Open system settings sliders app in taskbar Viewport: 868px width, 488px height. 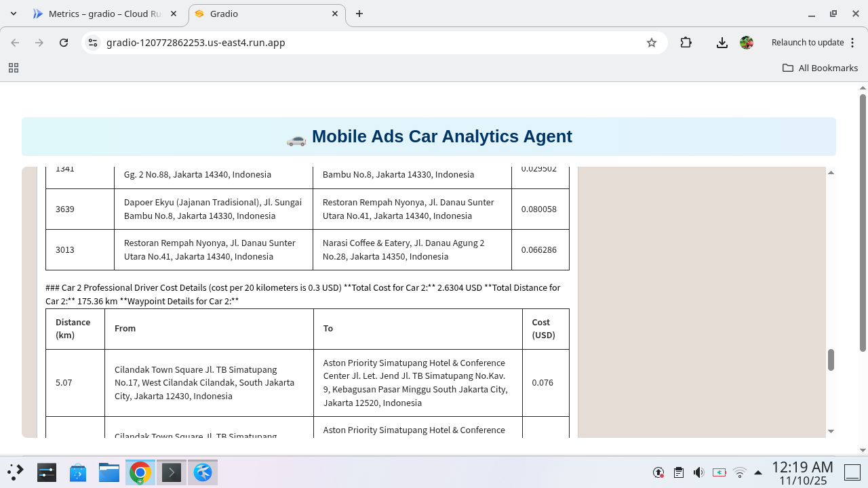click(x=46, y=472)
